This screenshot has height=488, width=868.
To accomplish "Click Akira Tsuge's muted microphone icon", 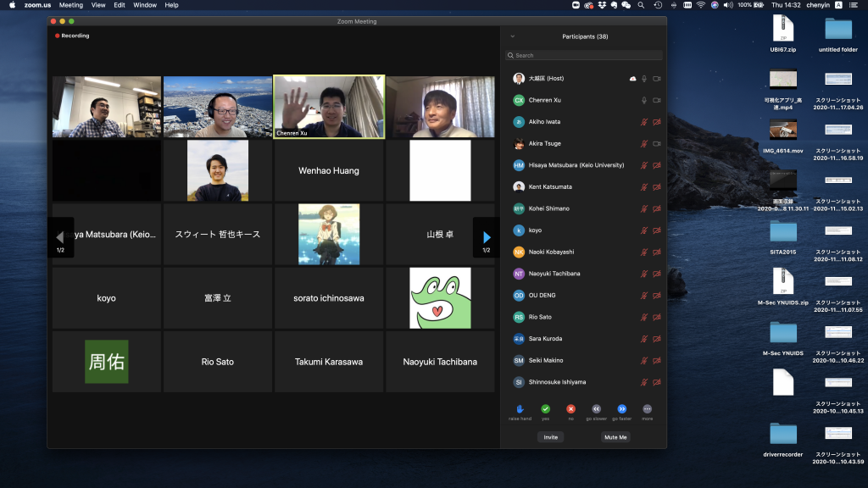I will pyautogui.click(x=644, y=143).
